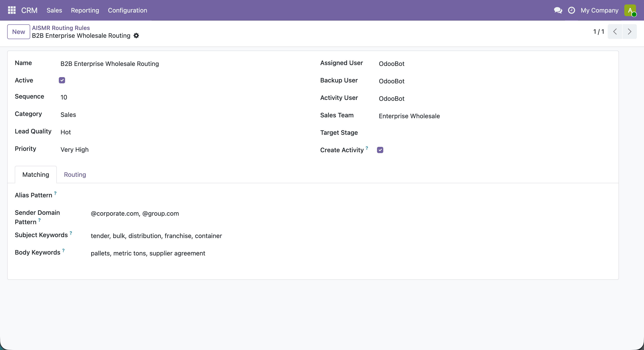Follow the AISMR Routing Rules breadcrumb
The image size is (644, 350).
coord(61,28)
